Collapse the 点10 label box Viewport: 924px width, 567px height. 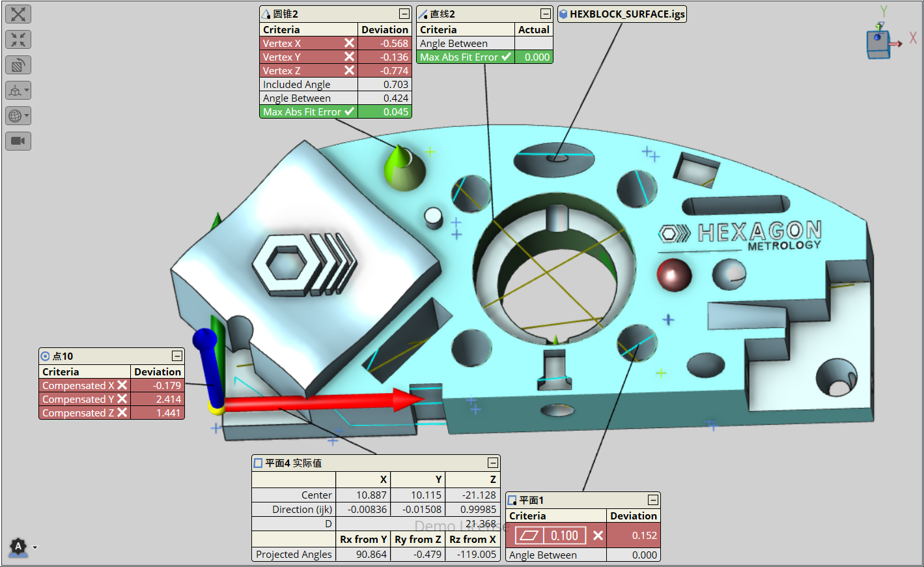pos(176,356)
